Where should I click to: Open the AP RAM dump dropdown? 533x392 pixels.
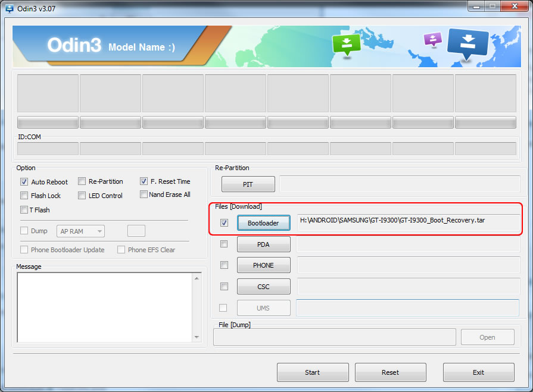(80, 231)
